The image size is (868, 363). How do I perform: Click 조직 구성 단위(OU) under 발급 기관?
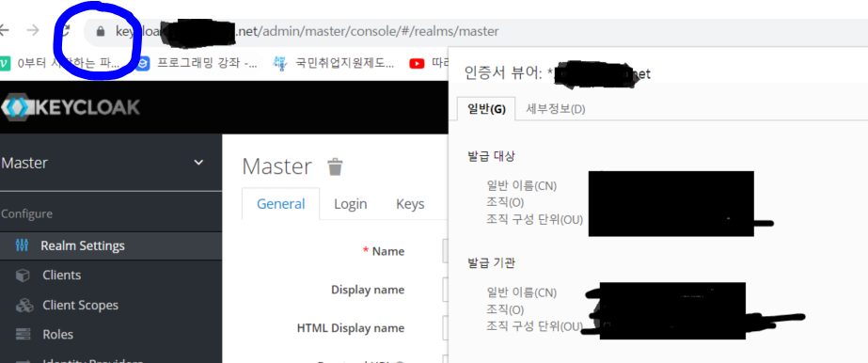[535, 326]
